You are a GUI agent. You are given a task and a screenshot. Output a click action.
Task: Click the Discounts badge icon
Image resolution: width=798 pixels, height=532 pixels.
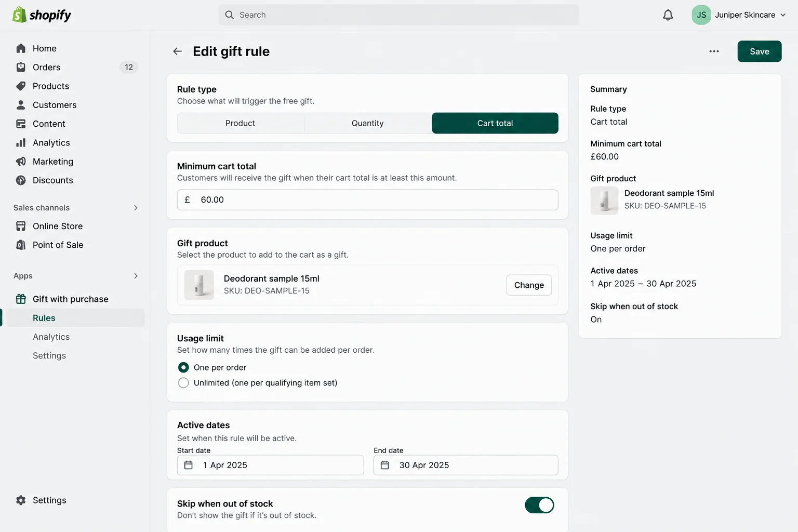21,180
